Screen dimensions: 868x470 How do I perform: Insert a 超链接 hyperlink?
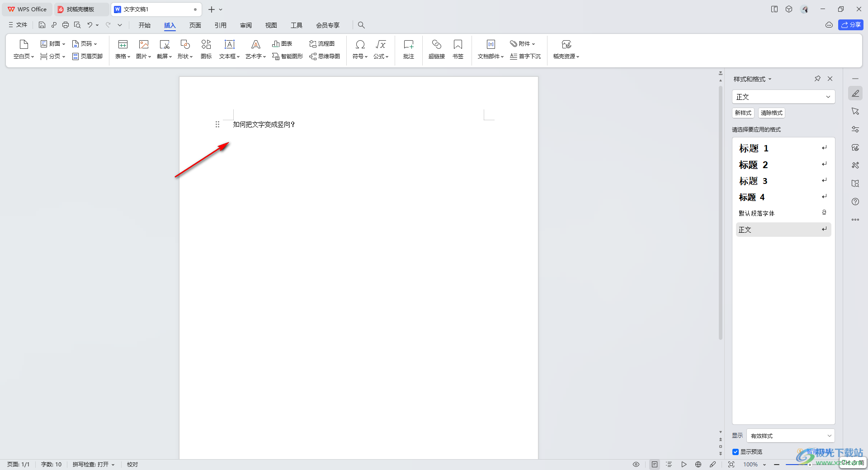(x=437, y=49)
